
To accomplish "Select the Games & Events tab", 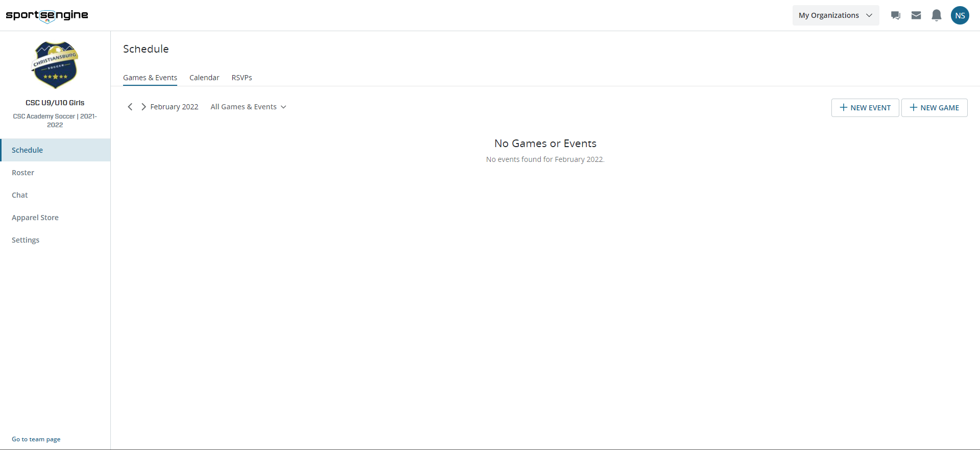I will tap(150, 78).
